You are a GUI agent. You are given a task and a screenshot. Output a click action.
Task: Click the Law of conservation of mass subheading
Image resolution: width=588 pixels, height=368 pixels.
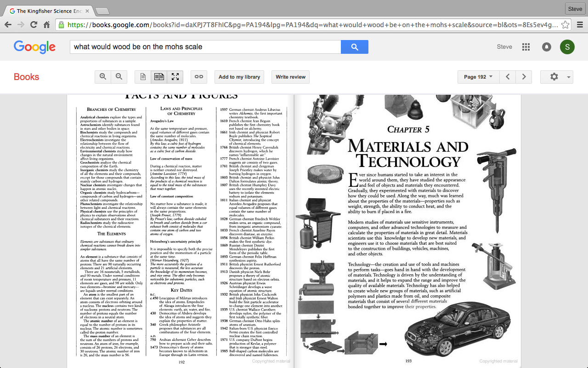point(171,159)
